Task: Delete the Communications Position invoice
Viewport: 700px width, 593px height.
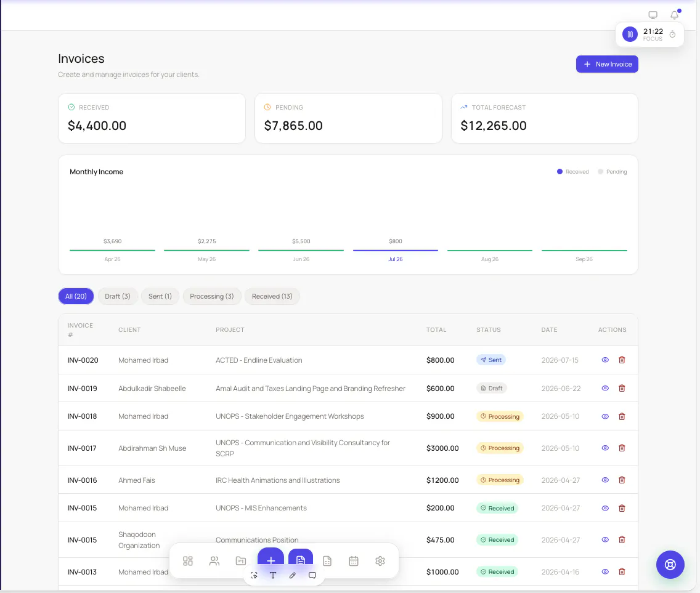Action: (621, 539)
